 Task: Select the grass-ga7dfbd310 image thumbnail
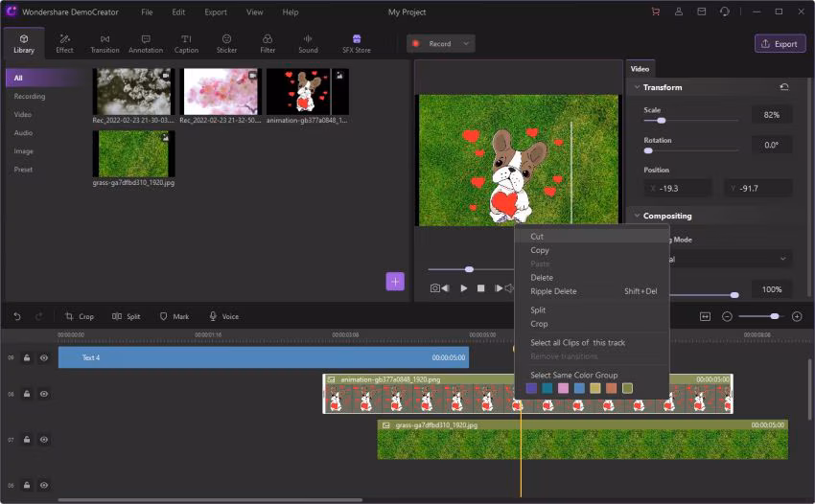[x=133, y=154]
